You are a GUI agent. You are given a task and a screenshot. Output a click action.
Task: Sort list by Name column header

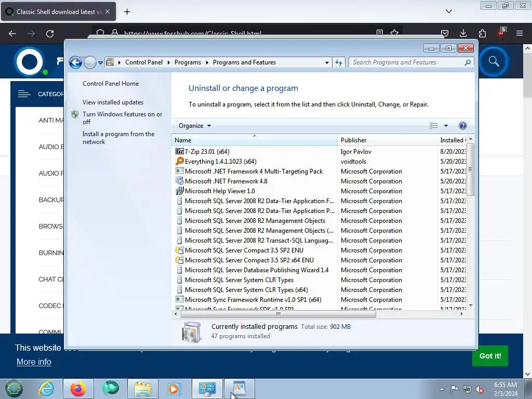click(255, 140)
